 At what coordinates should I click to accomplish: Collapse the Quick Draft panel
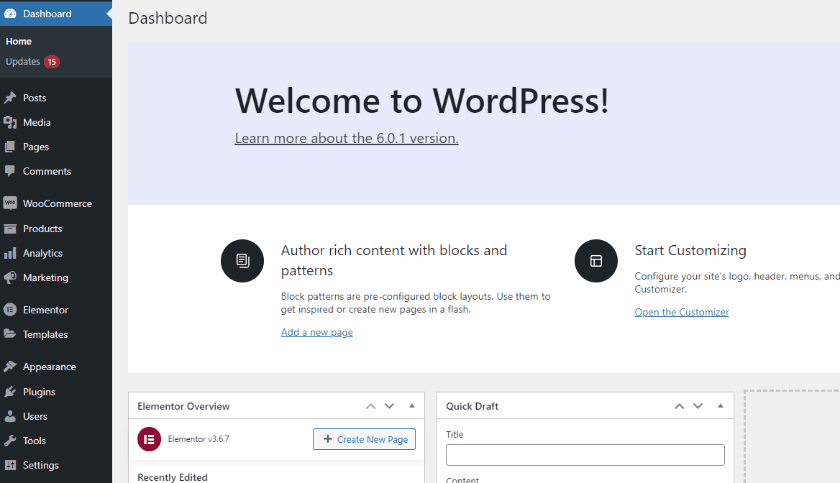click(x=720, y=406)
